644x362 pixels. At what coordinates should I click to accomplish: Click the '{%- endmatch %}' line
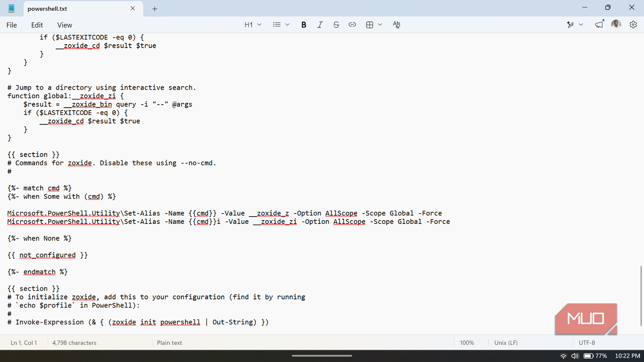coord(37,272)
